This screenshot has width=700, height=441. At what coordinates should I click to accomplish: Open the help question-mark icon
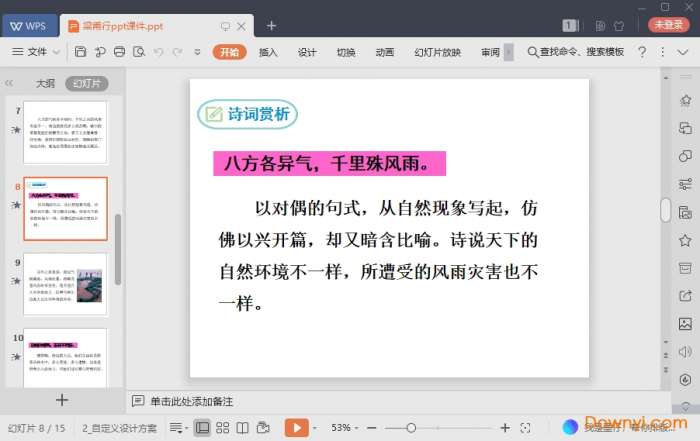click(642, 52)
